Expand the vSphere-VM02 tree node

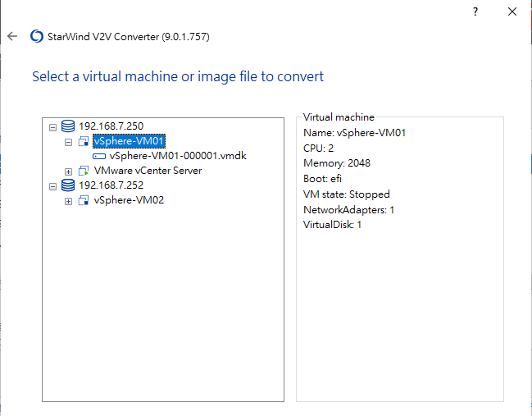pyautogui.click(x=69, y=201)
